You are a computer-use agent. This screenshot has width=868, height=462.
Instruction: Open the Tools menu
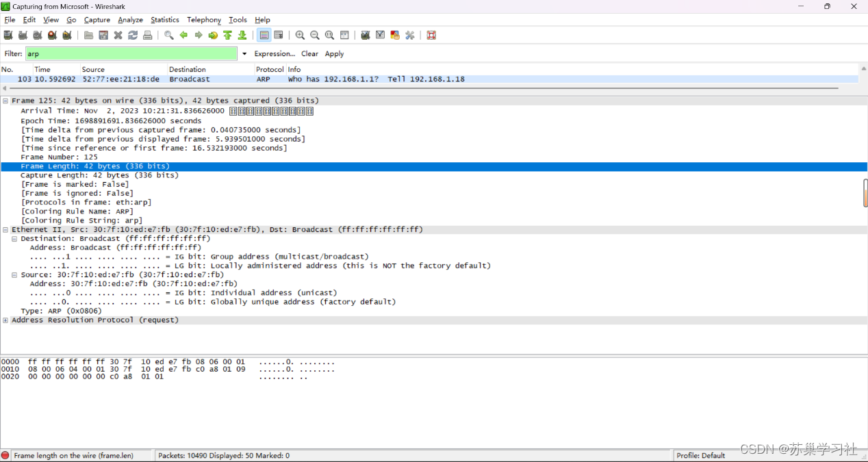[238, 20]
